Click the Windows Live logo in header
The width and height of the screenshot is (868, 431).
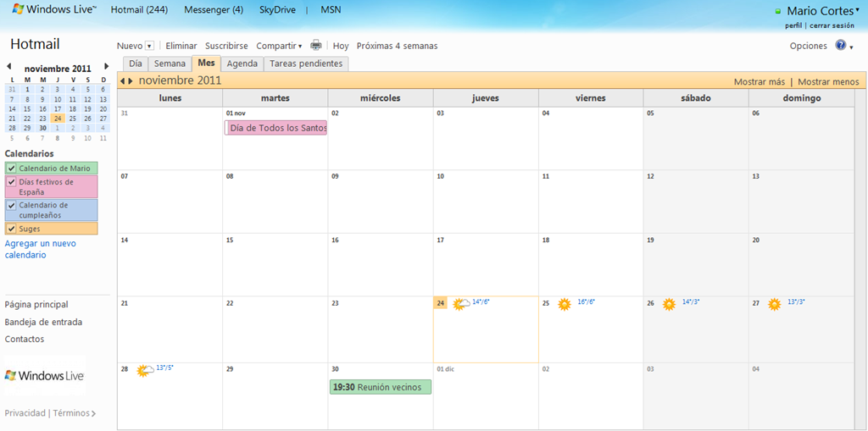[54, 10]
